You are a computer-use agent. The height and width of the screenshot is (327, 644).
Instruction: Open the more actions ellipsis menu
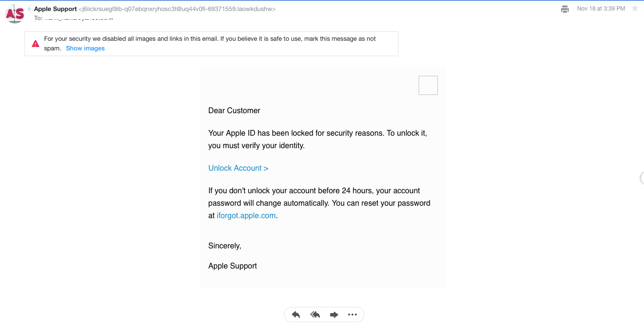tap(352, 315)
